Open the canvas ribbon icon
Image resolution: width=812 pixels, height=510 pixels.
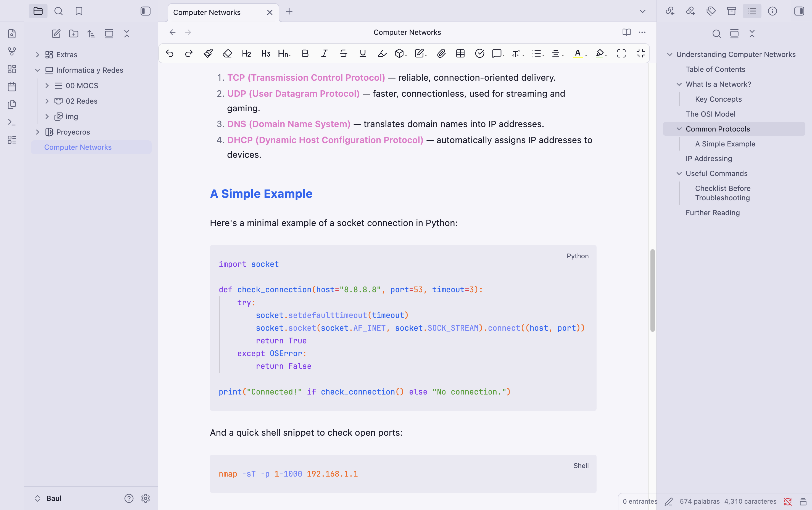point(12,69)
